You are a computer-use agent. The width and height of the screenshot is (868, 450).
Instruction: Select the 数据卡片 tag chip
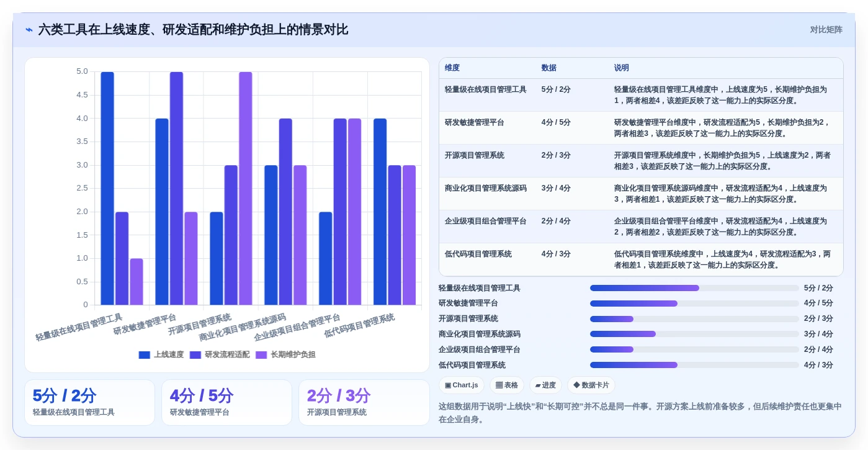click(591, 385)
